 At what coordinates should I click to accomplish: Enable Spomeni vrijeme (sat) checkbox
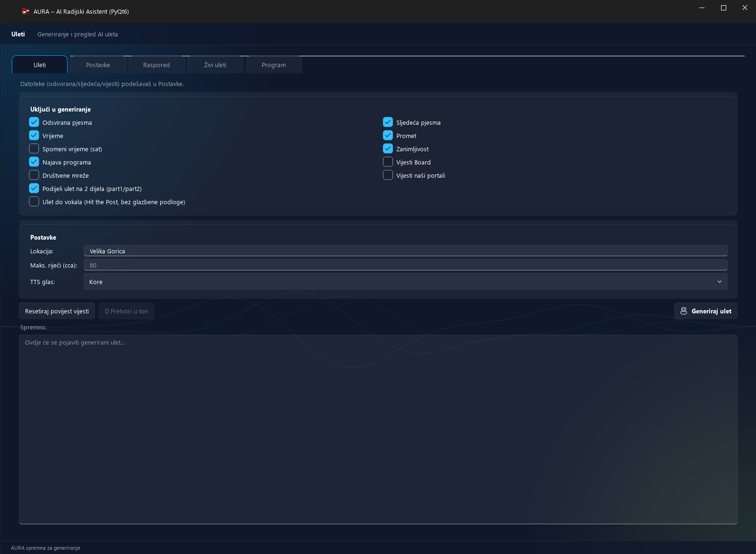[x=34, y=148]
